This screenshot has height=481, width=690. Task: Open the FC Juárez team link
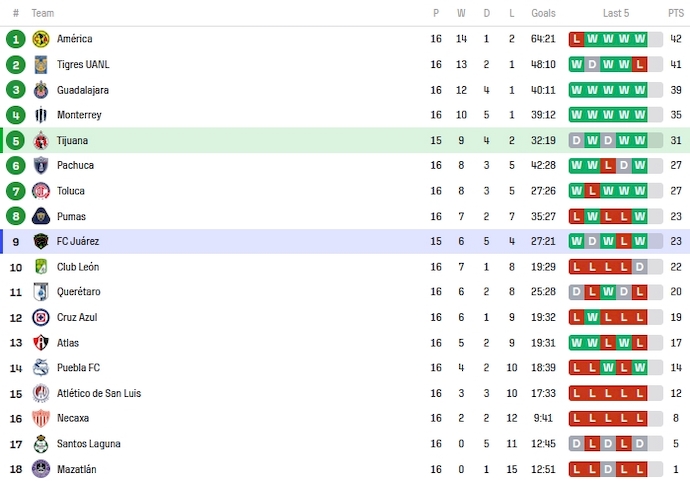click(78, 241)
